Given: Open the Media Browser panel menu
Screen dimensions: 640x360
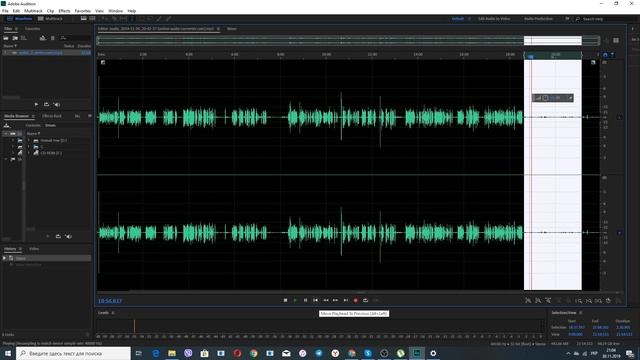Looking at the screenshot, I should 33,116.
